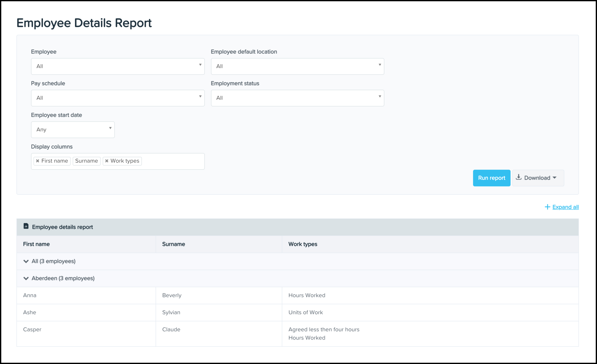Remove the Work types column tag

[x=107, y=161]
